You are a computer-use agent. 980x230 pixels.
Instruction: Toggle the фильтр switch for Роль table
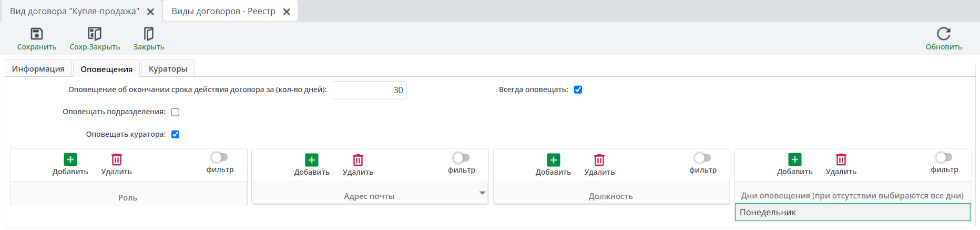pos(219,157)
